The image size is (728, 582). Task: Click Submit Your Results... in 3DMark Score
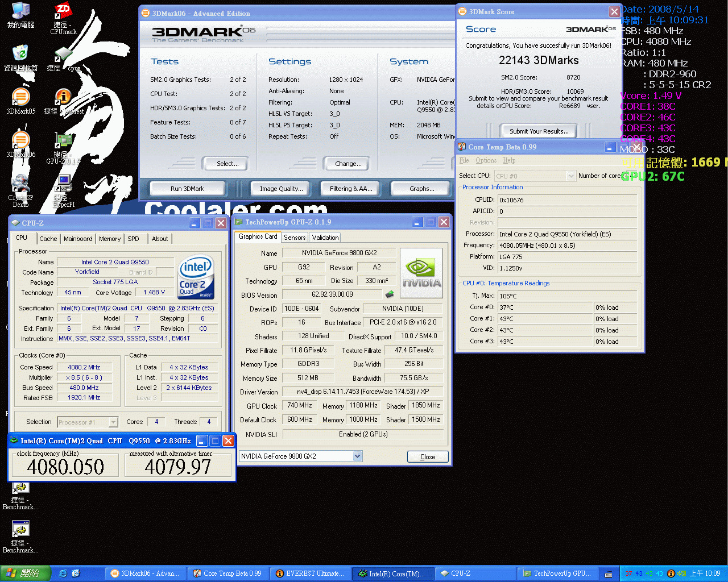tap(539, 131)
